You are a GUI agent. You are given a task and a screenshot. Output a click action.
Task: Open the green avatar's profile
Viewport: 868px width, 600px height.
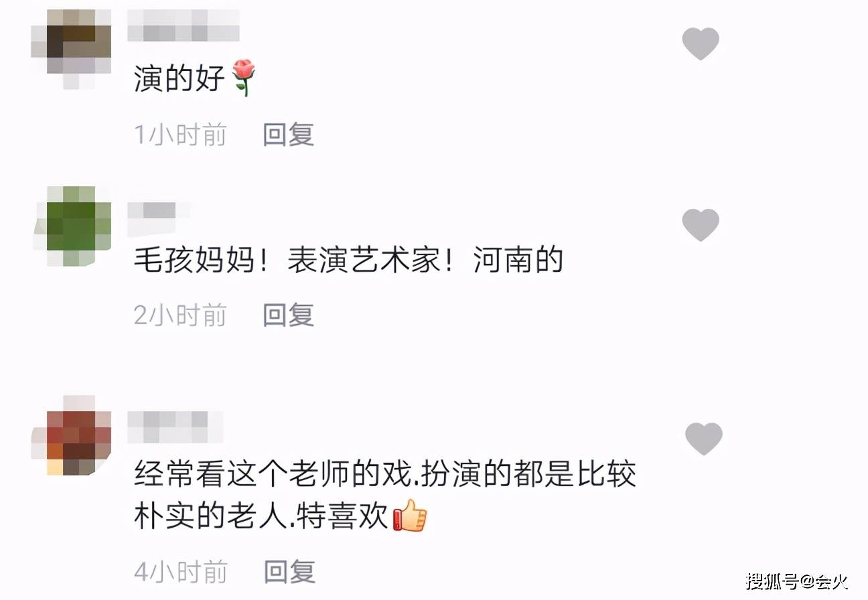(x=72, y=226)
